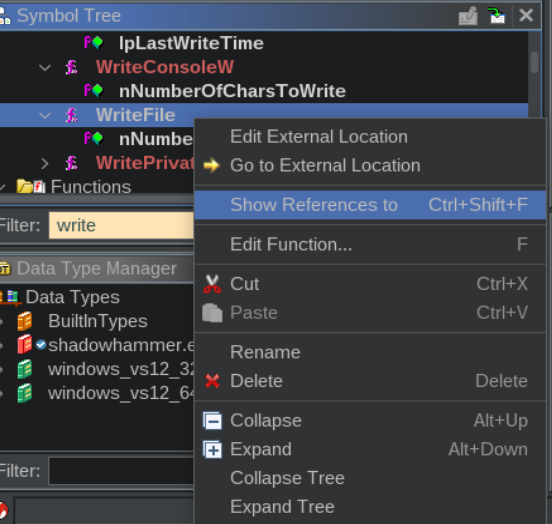Click the yellow arrow Go to External Location icon

212,166
